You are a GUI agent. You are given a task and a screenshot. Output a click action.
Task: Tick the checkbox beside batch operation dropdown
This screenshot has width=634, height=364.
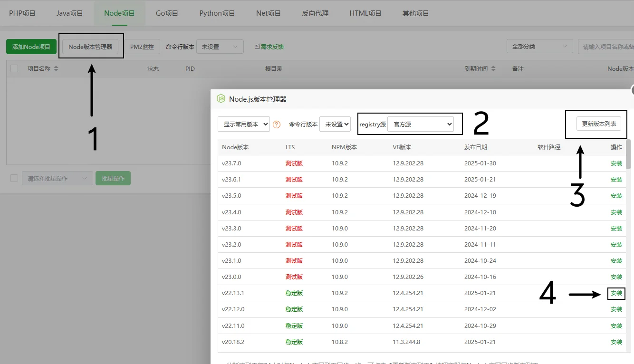(x=14, y=178)
